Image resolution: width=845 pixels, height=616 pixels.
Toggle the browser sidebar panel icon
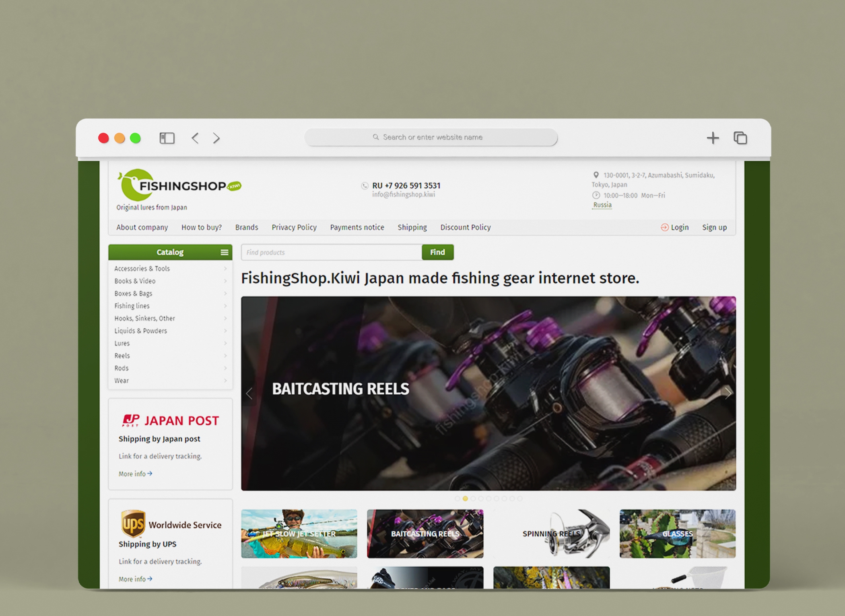(x=167, y=138)
